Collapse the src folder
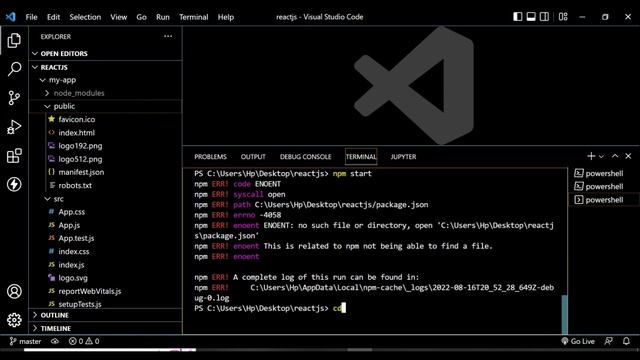Viewport: 640px width, 360px height. click(x=105, y=199)
